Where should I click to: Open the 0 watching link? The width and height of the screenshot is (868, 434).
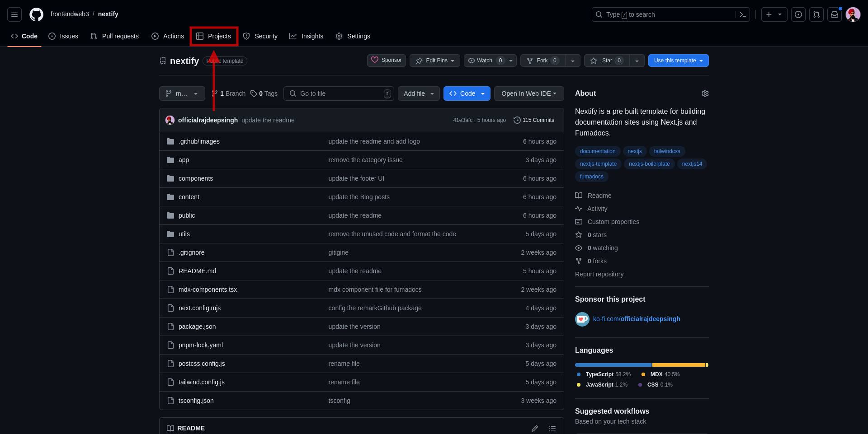pos(596,248)
